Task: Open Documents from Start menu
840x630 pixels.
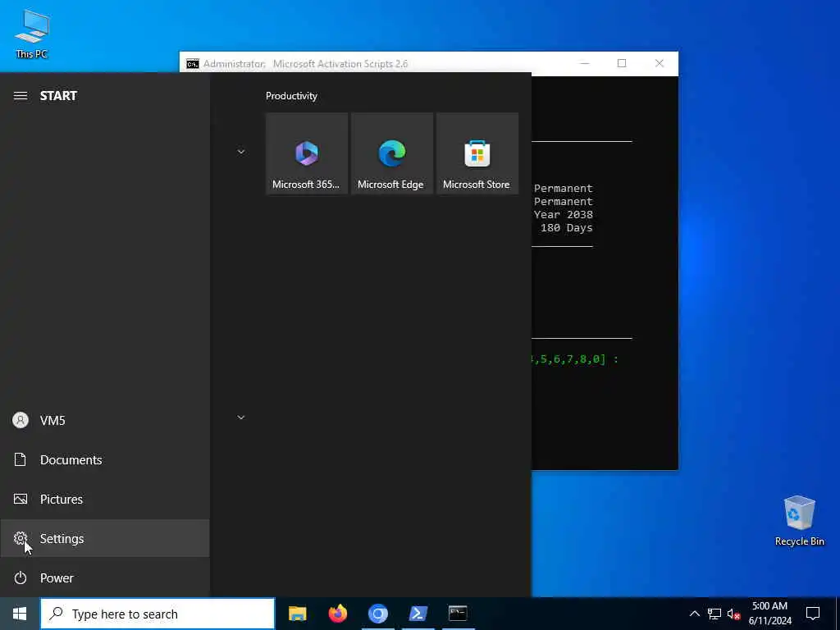Action: point(104,459)
